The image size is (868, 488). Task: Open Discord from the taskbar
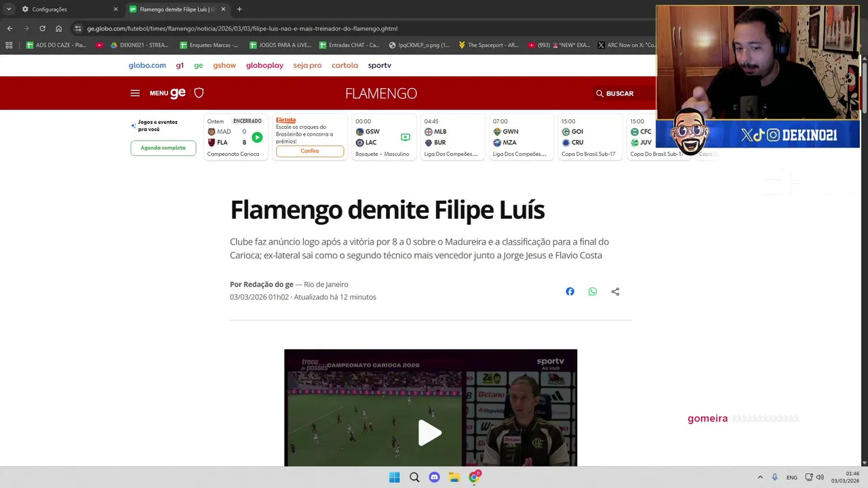[434, 477]
